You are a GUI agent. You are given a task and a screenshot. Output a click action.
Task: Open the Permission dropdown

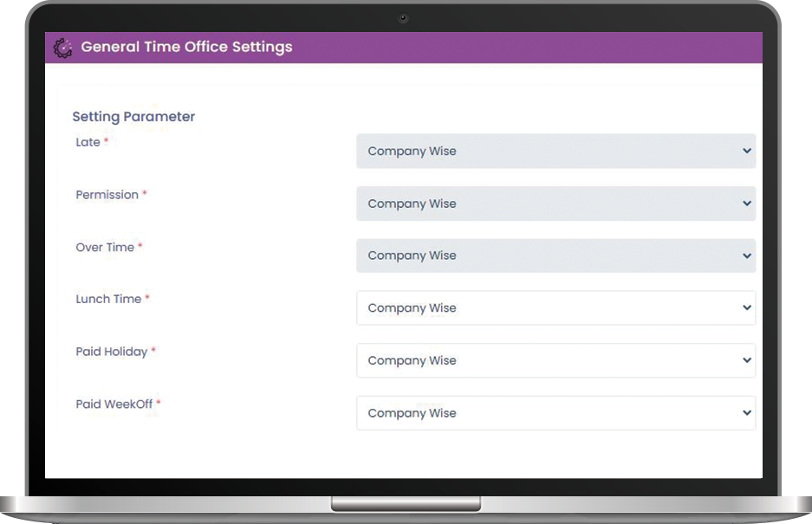555,204
